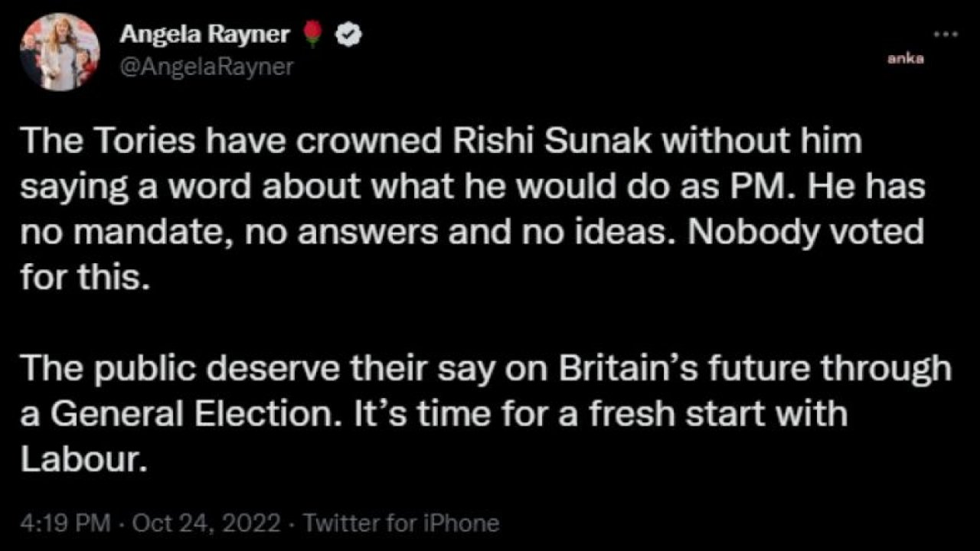Click the Twitter for iPhone source link
This screenshot has width=980, height=551.
pos(402,523)
